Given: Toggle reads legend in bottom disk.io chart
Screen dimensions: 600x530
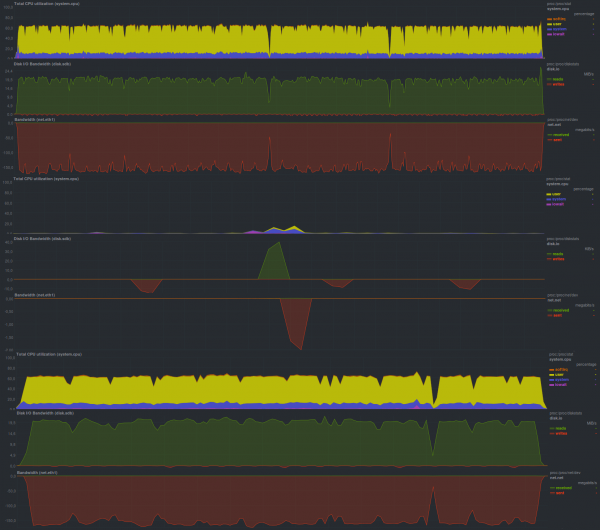Looking at the screenshot, I should (558, 427).
